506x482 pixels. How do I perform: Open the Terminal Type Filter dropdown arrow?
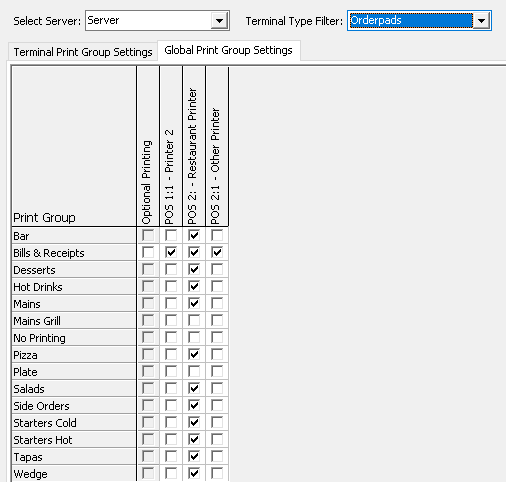(x=481, y=21)
